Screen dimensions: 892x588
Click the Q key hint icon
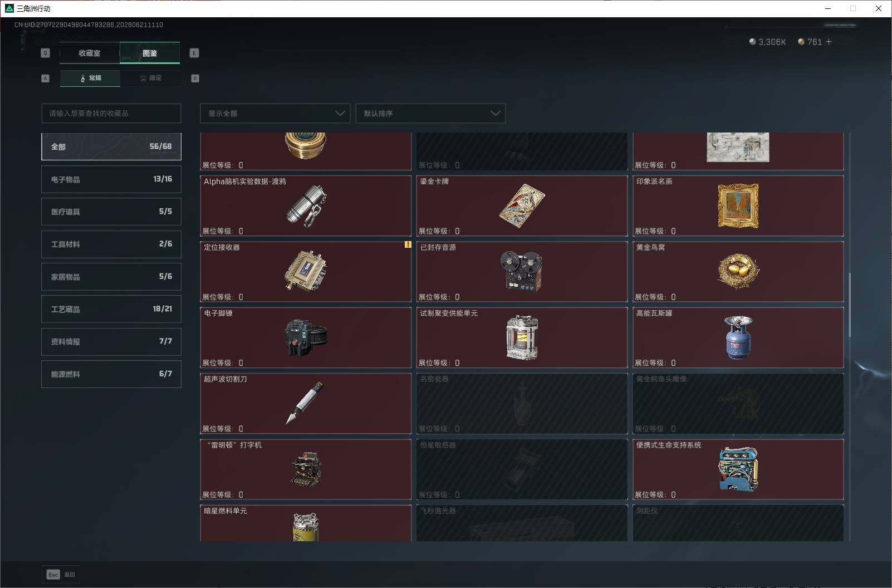[x=46, y=53]
